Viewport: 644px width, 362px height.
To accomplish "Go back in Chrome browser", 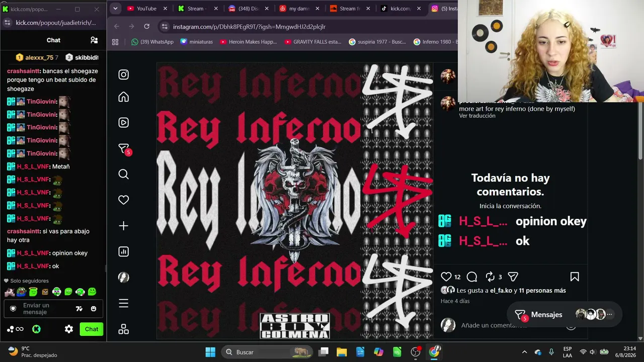I will pyautogui.click(x=117, y=26).
